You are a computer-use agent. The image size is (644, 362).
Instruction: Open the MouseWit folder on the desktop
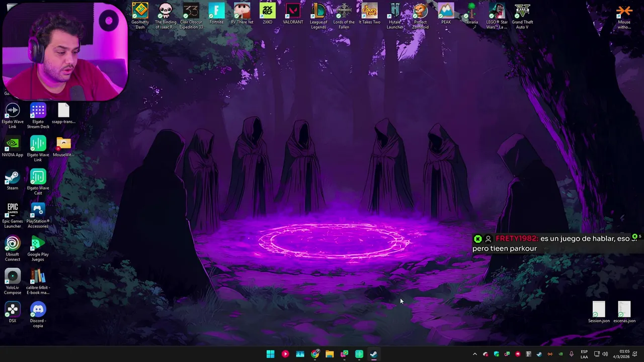[x=63, y=147]
